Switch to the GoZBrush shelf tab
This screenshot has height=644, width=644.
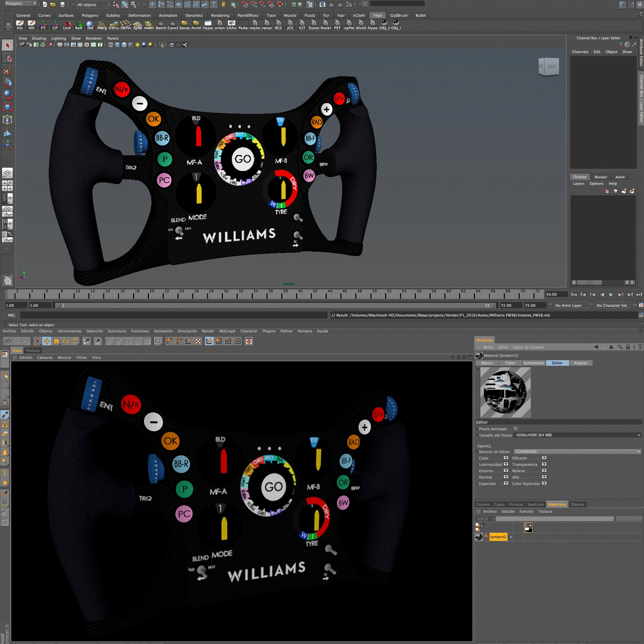click(399, 15)
